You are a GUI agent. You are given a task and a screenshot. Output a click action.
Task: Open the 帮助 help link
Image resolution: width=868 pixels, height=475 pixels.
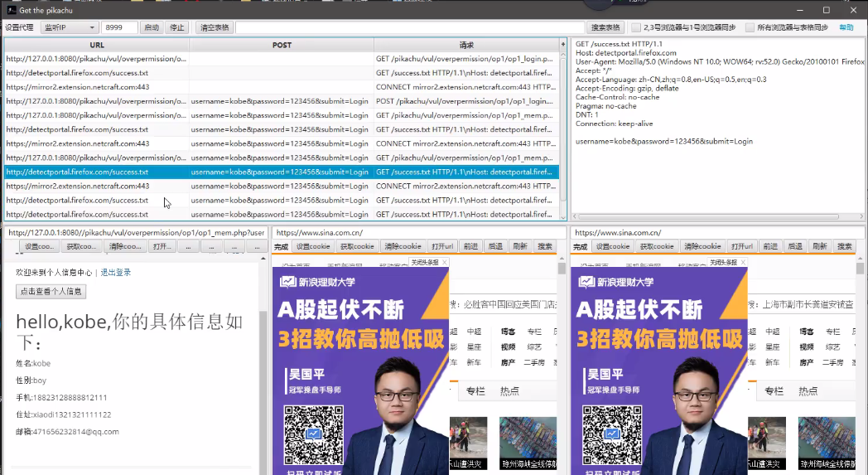[846, 27]
